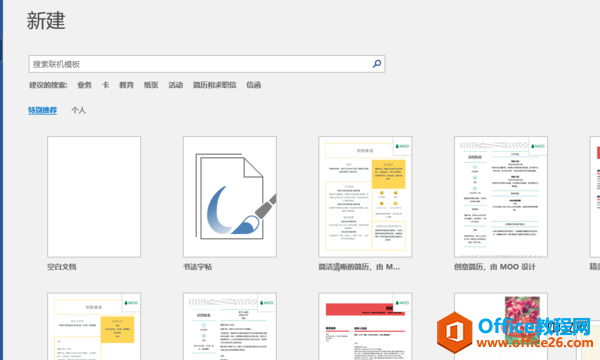Click the search magnifier icon
This screenshot has width=600, height=360.
pos(377,64)
